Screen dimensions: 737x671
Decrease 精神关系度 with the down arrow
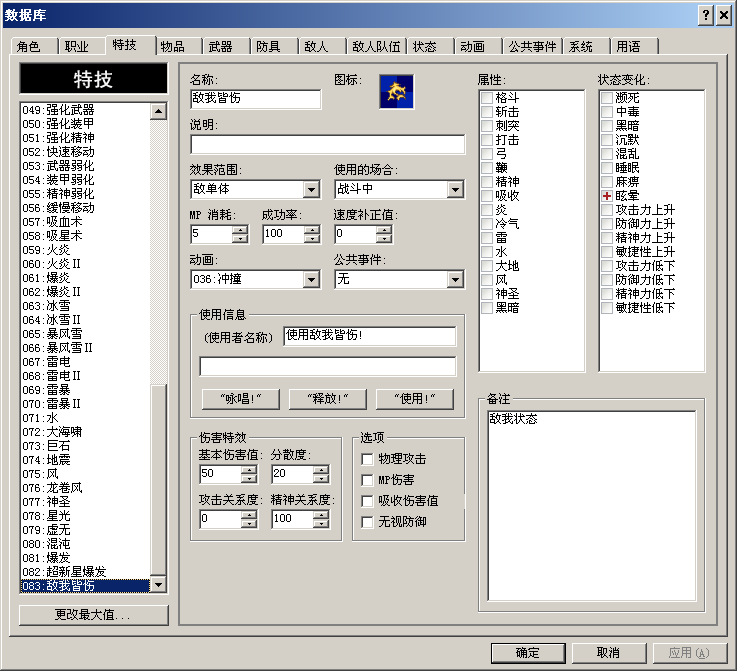[x=321, y=523]
